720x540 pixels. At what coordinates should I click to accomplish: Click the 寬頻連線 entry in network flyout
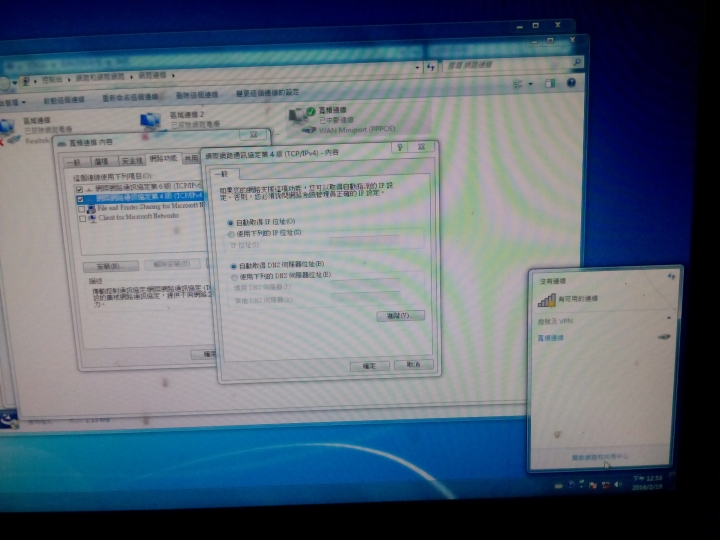551,338
